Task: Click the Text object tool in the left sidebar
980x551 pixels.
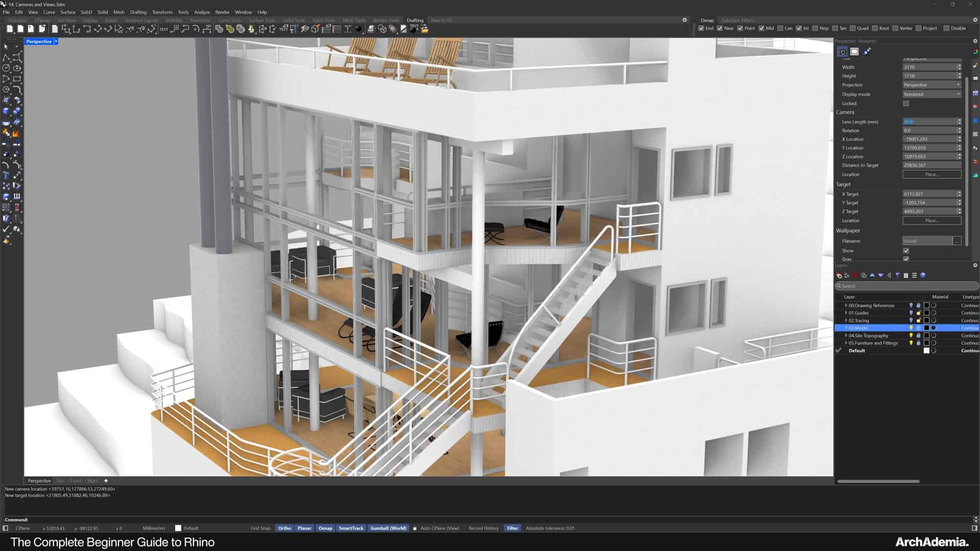Action: click(x=6, y=176)
